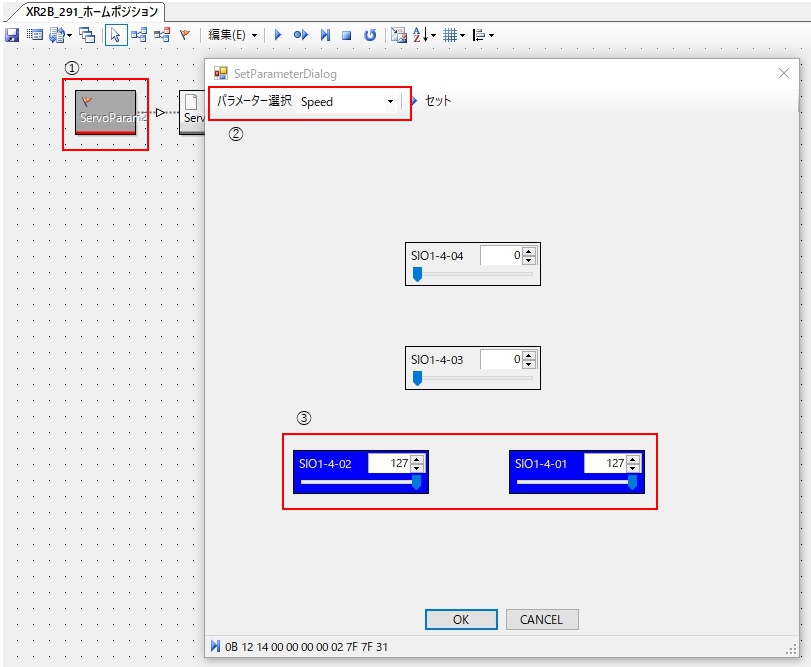Click the SIO1-4-04 value field
This screenshot has height=667, width=811.
(x=501, y=255)
